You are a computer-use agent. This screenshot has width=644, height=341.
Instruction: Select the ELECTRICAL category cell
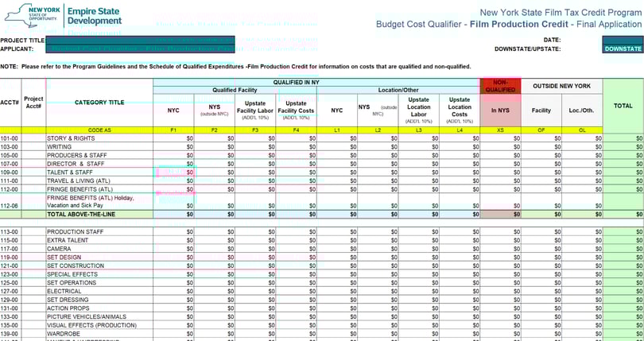pyautogui.click(x=99, y=291)
